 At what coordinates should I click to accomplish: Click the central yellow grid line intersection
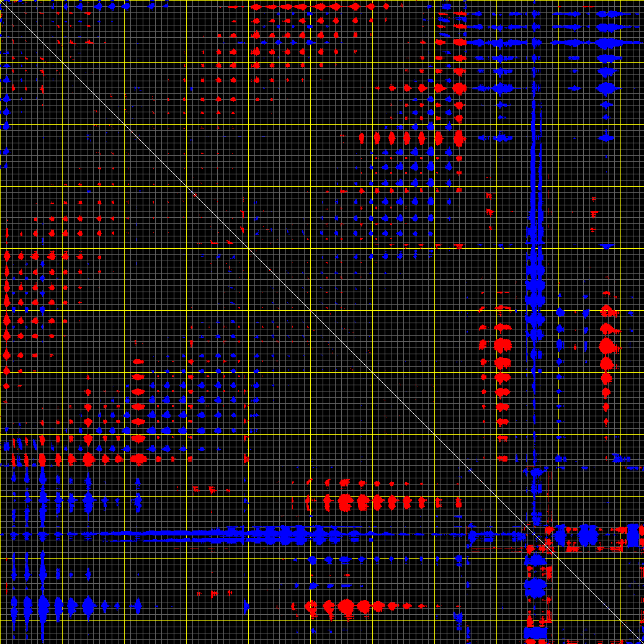tap(310, 310)
